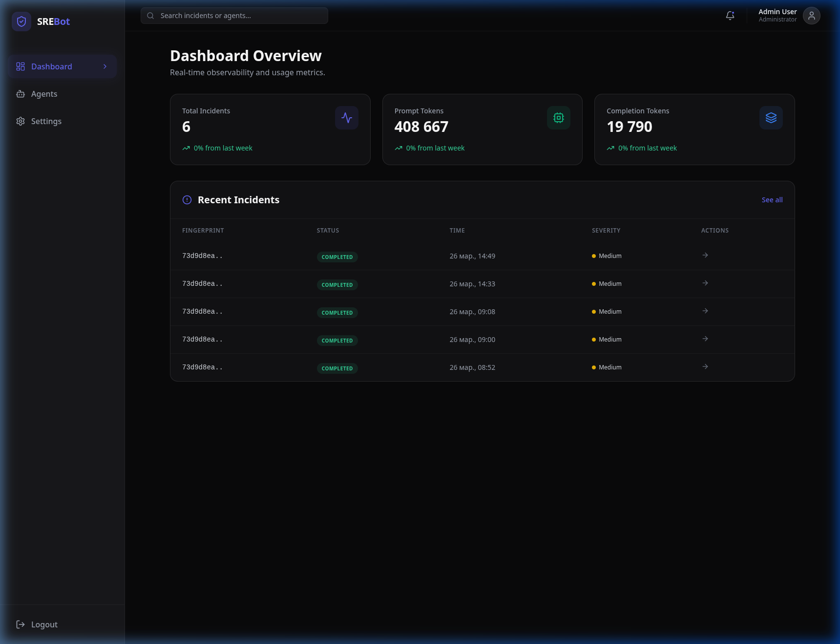Open the Admin User avatar menu

(812, 16)
